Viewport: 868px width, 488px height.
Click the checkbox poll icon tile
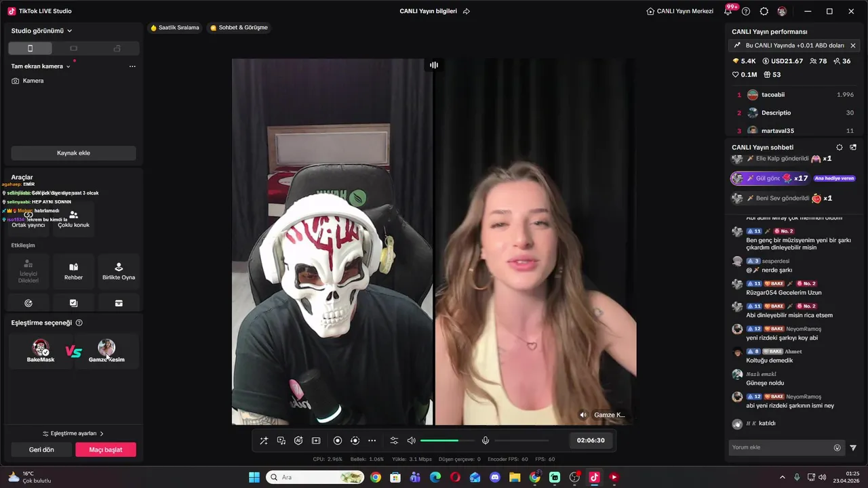tap(73, 303)
